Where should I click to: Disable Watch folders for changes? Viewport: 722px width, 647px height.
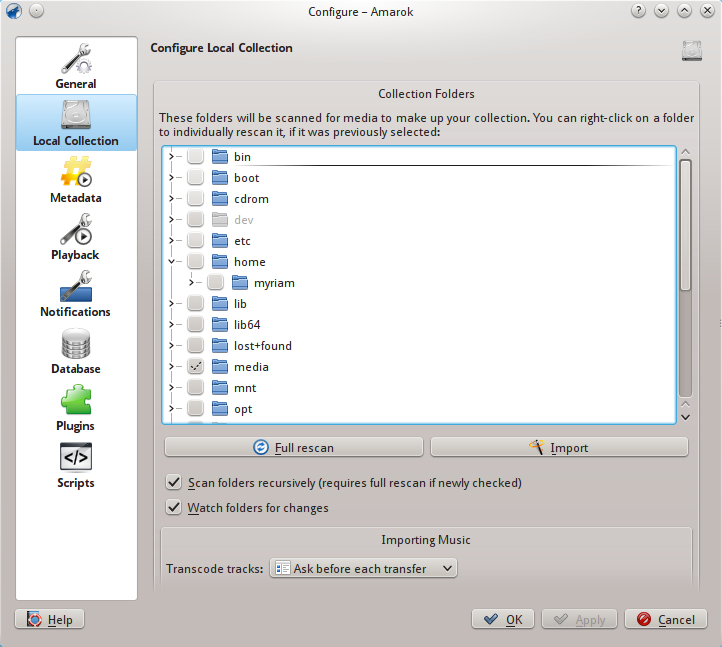174,508
